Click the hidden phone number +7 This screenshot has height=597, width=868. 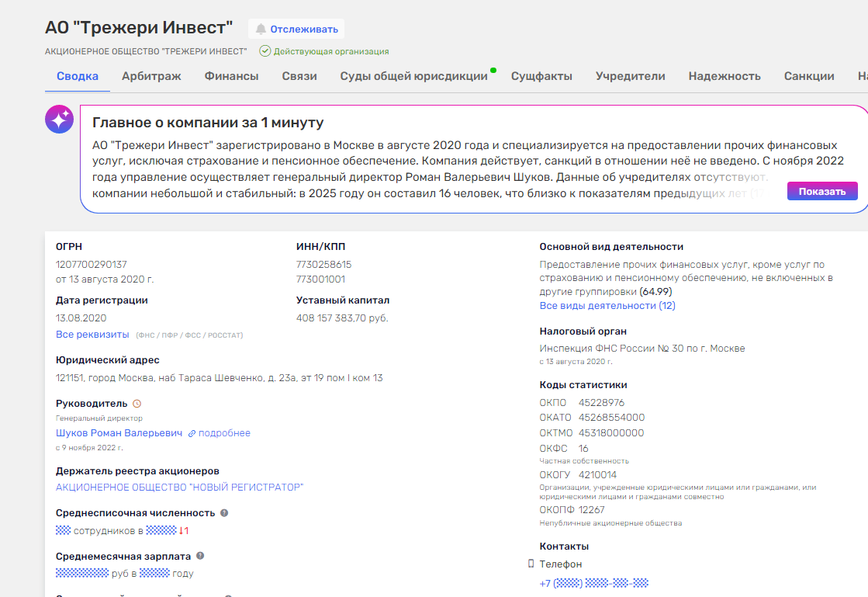pyautogui.click(x=594, y=583)
